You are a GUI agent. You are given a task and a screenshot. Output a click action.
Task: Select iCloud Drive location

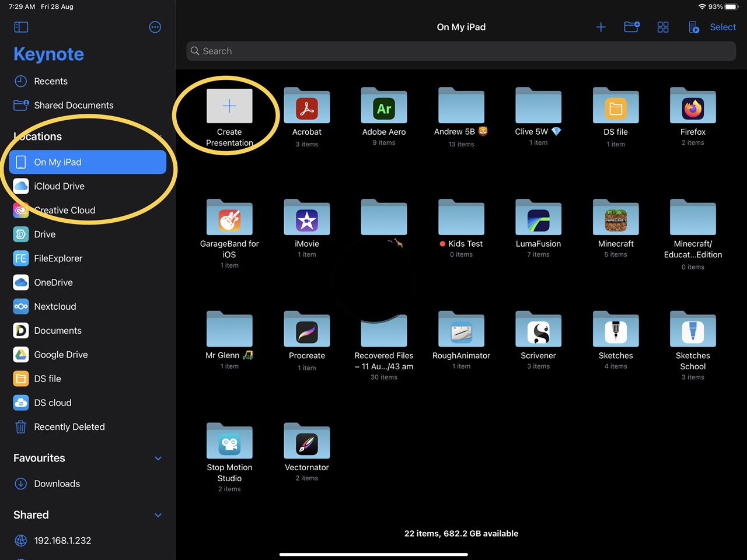tap(88, 186)
